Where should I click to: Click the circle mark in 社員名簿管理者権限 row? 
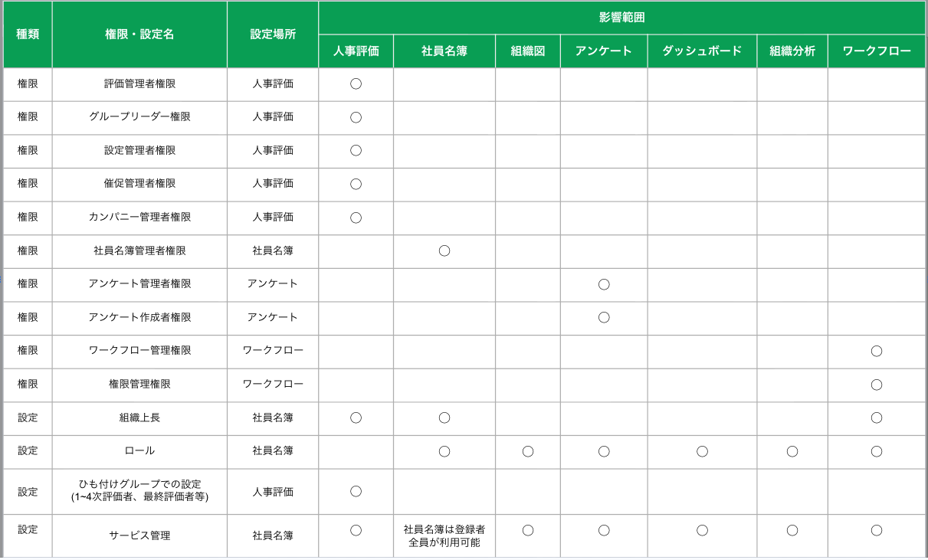point(444,251)
